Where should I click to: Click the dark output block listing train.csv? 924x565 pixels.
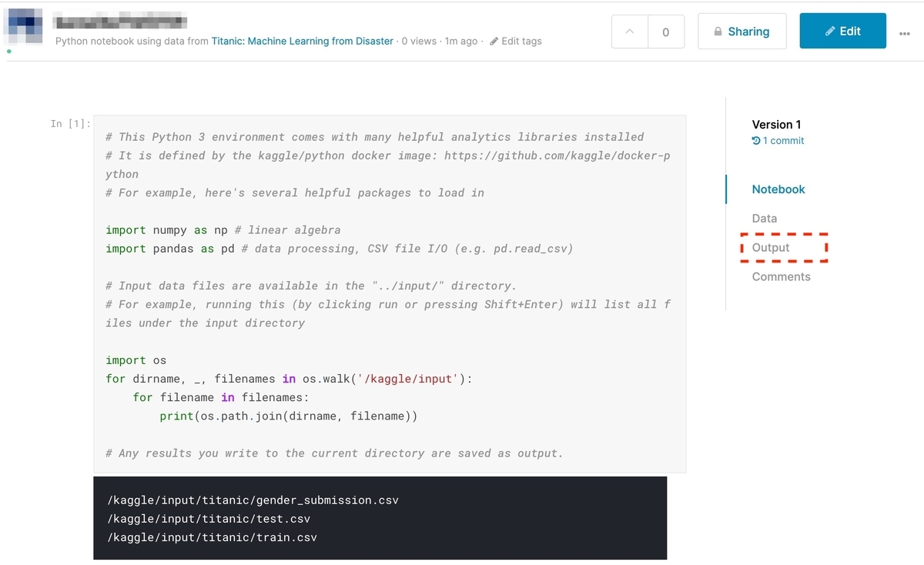[x=380, y=518]
